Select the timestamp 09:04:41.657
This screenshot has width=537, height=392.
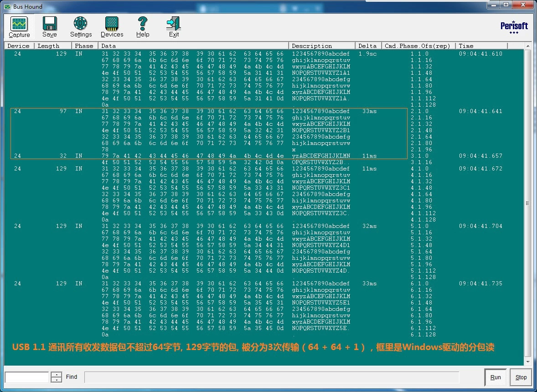pyautogui.click(x=480, y=156)
